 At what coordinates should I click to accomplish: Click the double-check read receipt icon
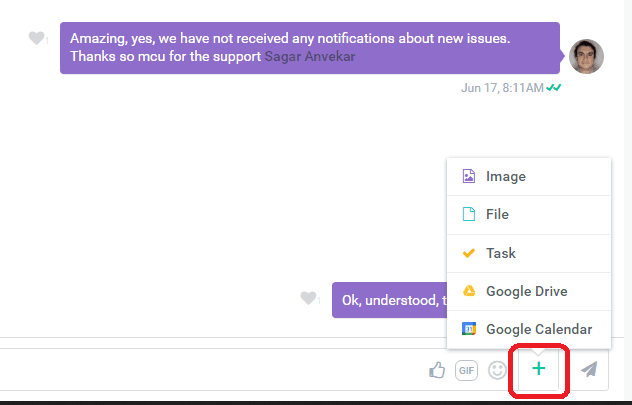click(554, 88)
